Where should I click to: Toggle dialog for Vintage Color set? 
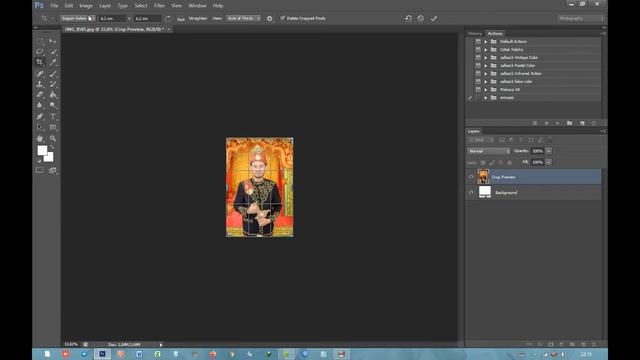coord(478,58)
